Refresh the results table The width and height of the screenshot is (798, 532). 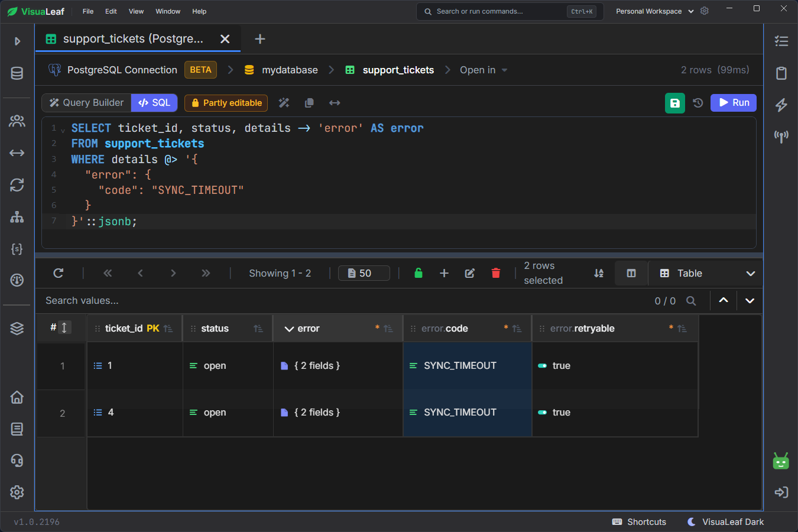pyautogui.click(x=58, y=273)
